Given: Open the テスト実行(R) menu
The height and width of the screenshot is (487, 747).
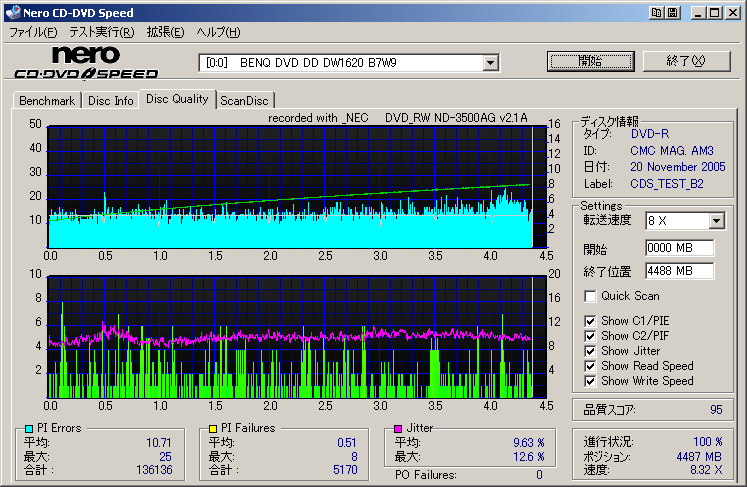Looking at the screenshot, I should (x=102, y=32).
